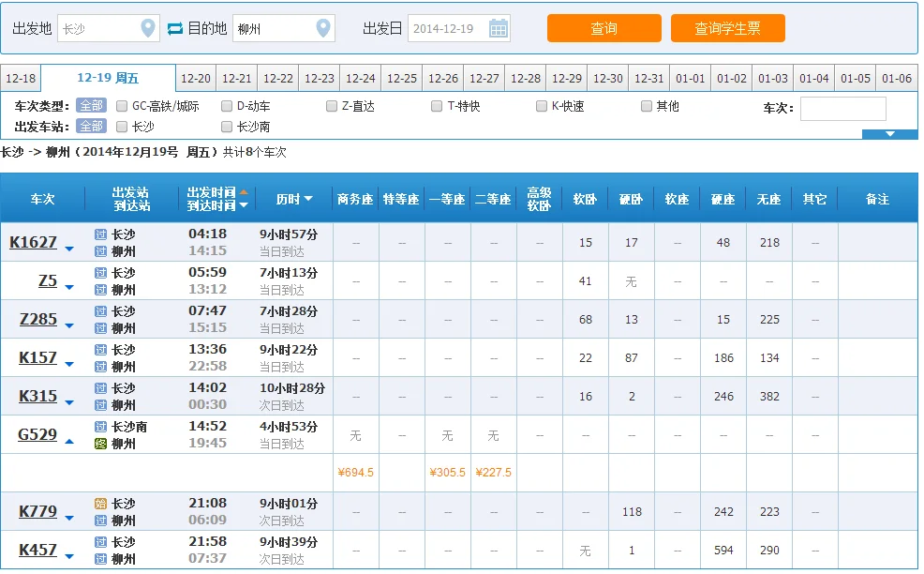Viewport: 924px width, 574px height.
Task: Click inside the 车次 input field
Action: [842, 109]
